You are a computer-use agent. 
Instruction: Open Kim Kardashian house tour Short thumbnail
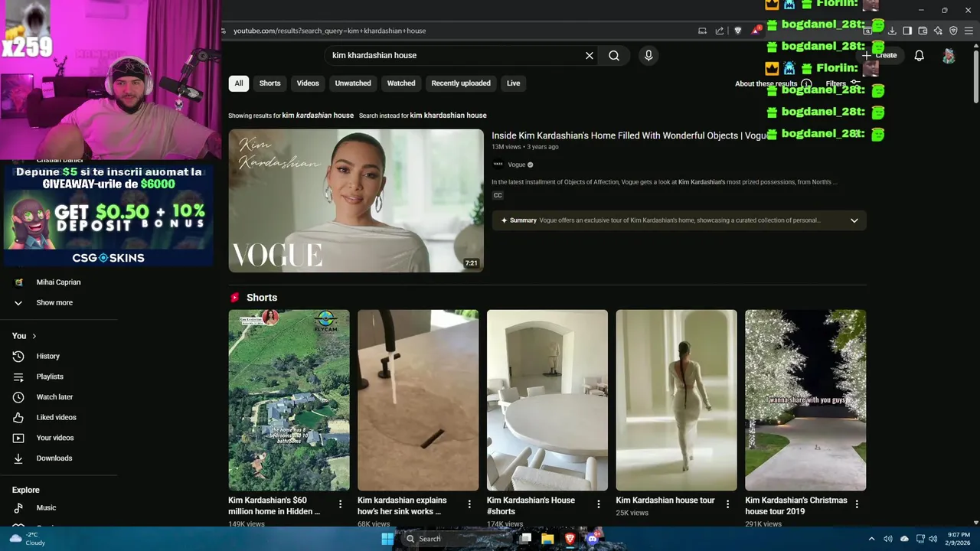click(677, 399)
